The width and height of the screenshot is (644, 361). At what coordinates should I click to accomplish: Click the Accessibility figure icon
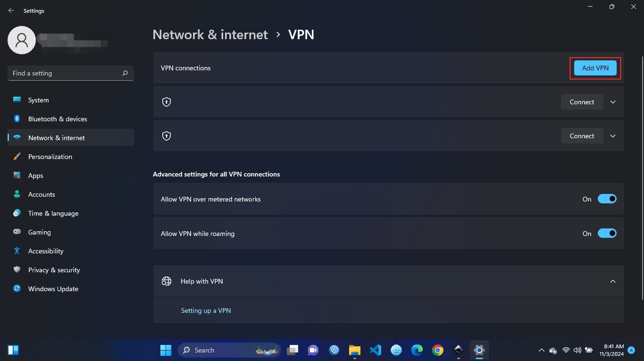(x=17, y=251)
